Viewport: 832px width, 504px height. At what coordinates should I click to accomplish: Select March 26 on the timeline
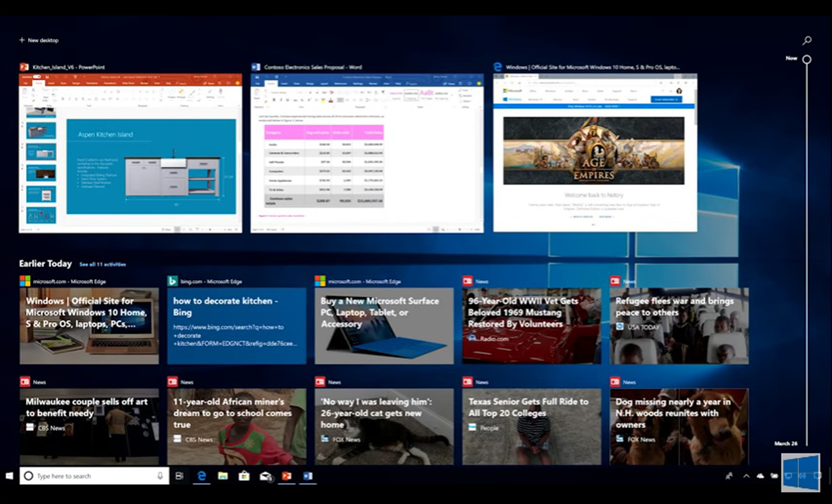click(785, 443)
